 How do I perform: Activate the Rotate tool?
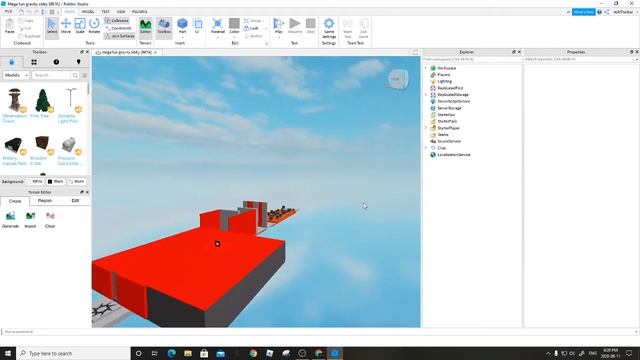pos(94,27)
